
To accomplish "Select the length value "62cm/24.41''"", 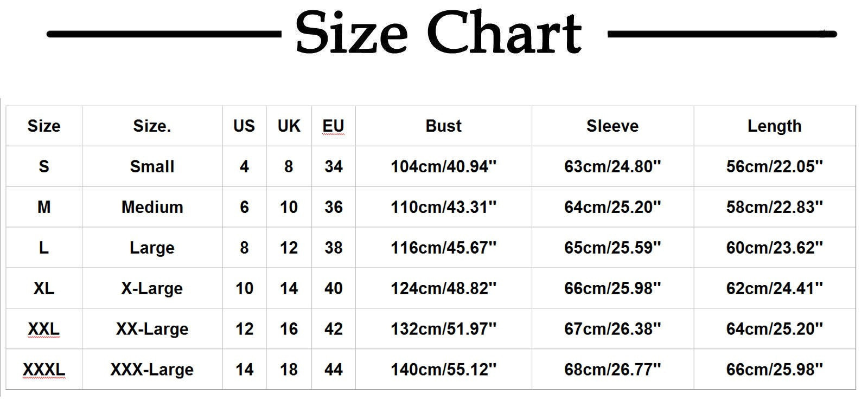I will coord(774,288).
